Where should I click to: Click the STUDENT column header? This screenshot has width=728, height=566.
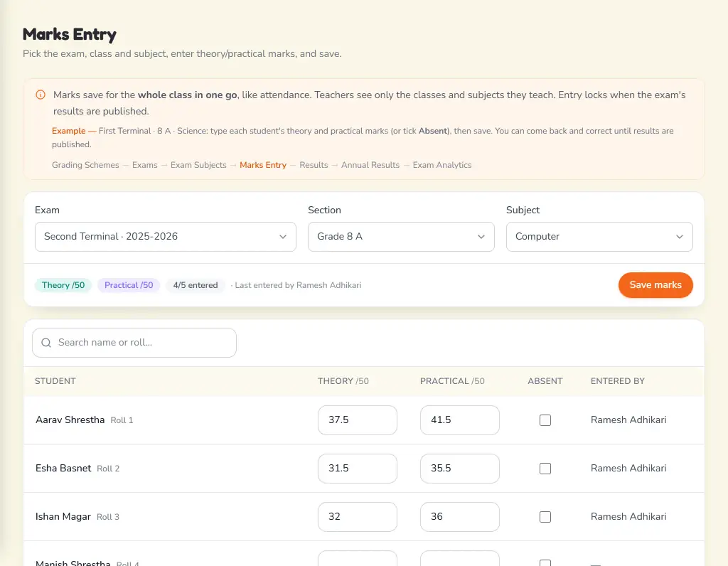tap(55, 381)
